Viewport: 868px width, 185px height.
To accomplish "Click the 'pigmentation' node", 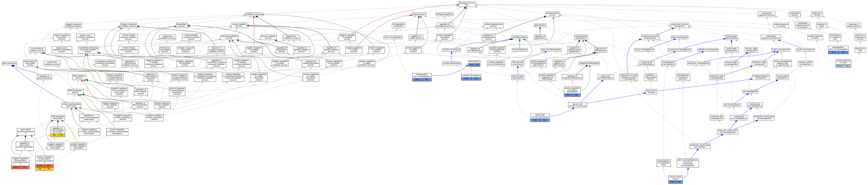I will 540,25.
